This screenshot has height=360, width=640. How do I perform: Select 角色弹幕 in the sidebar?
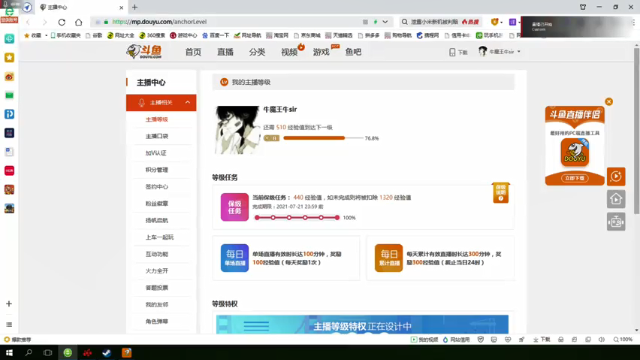point(157,321)
